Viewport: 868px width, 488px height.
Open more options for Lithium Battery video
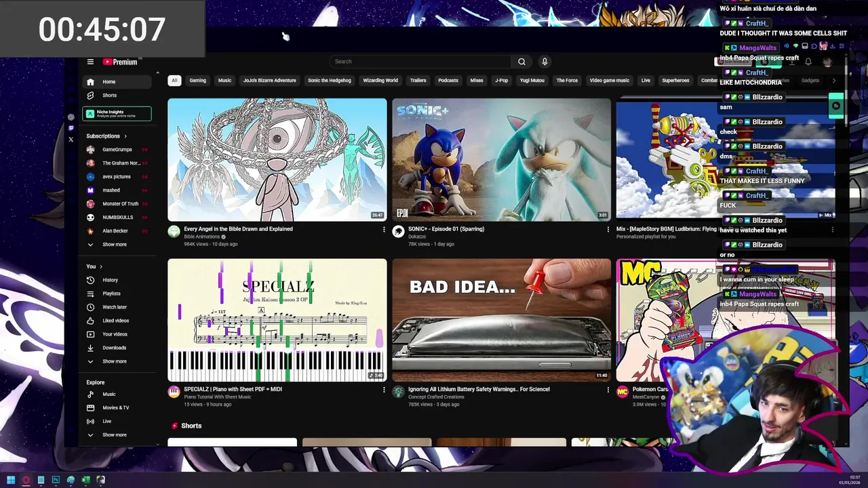click(x=608, y=390)
